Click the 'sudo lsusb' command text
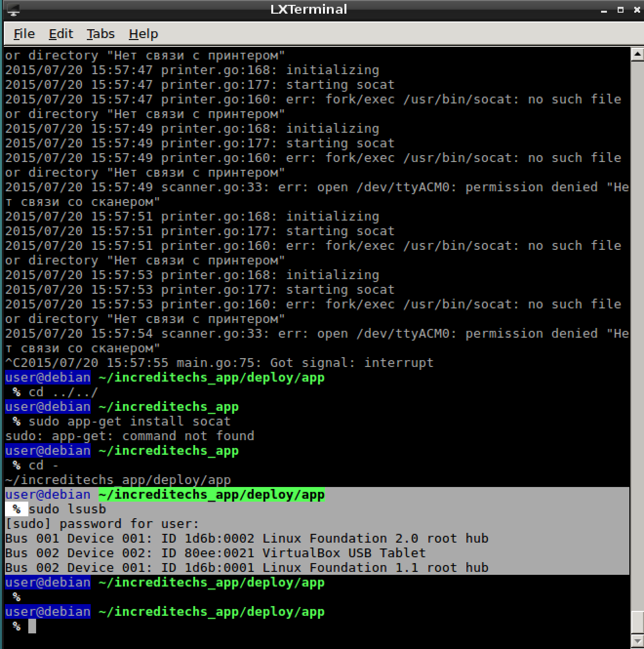 point(67,509)
